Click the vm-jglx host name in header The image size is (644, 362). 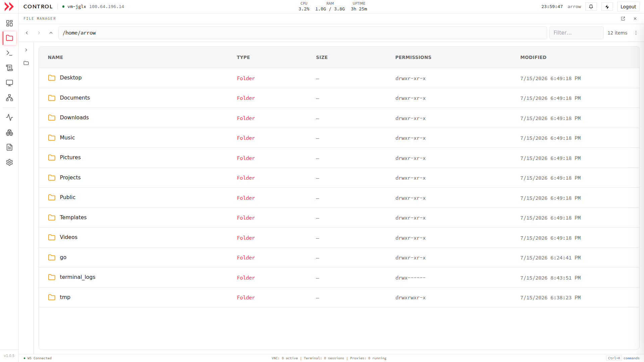[77, 7]
